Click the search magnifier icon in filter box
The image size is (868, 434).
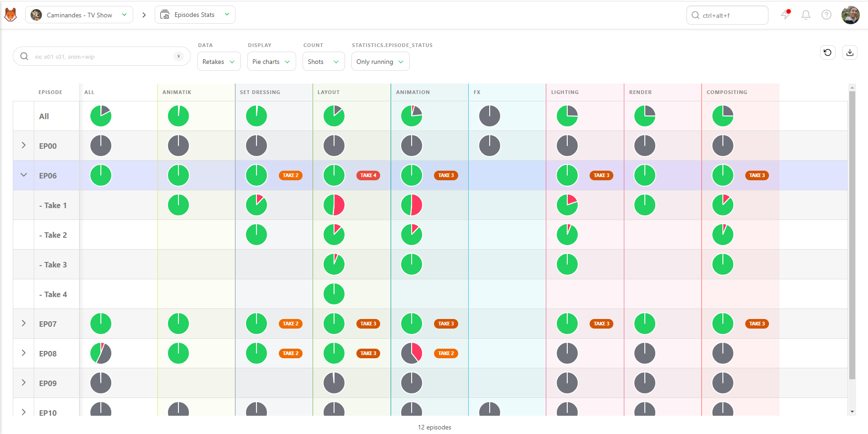click(25, 56)
